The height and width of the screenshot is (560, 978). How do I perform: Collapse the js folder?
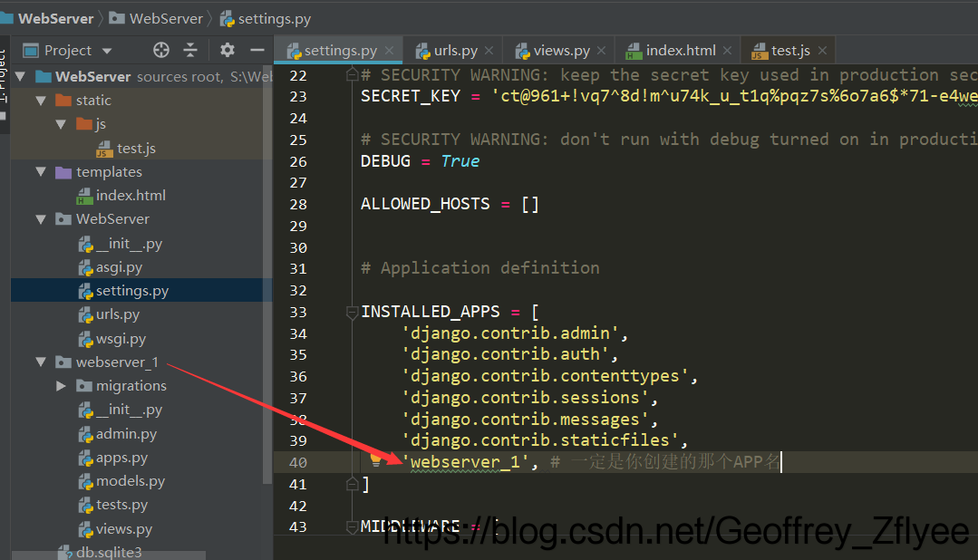(61, 124)
